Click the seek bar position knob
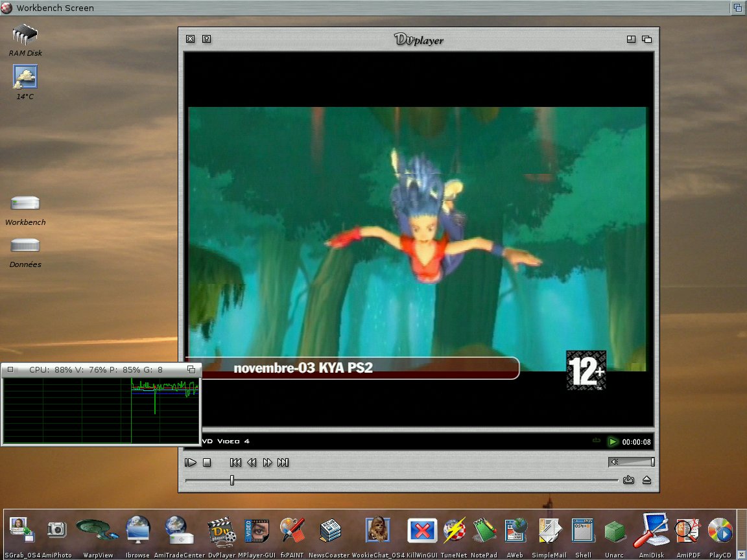Image resolution: width=747 pixels, height=560 pixels. click(232, 480)
